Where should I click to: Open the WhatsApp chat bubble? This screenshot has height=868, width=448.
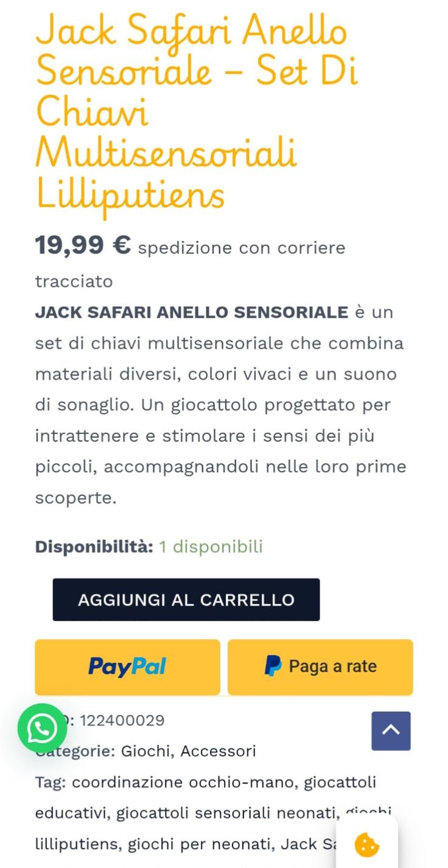(42, 728)
